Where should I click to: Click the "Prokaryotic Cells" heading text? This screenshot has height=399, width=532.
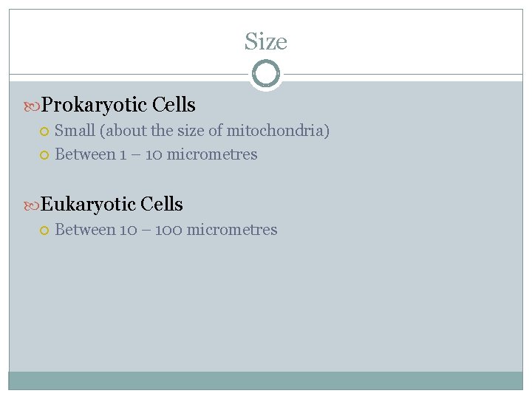pyautogui.click(x=118, y=105)
